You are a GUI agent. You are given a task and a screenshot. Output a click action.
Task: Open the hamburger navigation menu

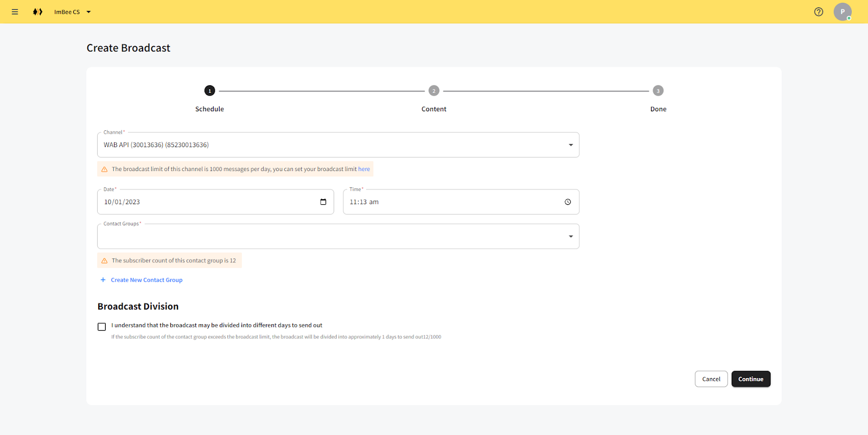click(15, 12)
